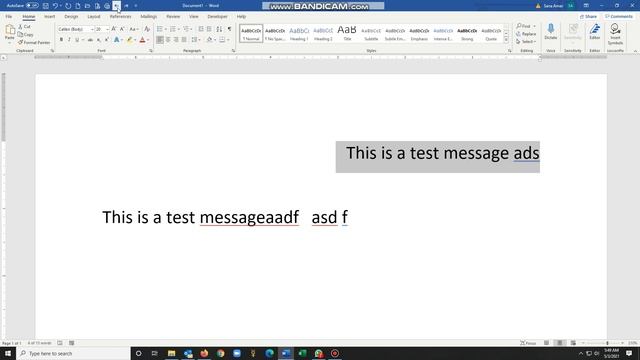Toggle italic formatting
This screenshot has width=640, height=360.
click(69, 40)
